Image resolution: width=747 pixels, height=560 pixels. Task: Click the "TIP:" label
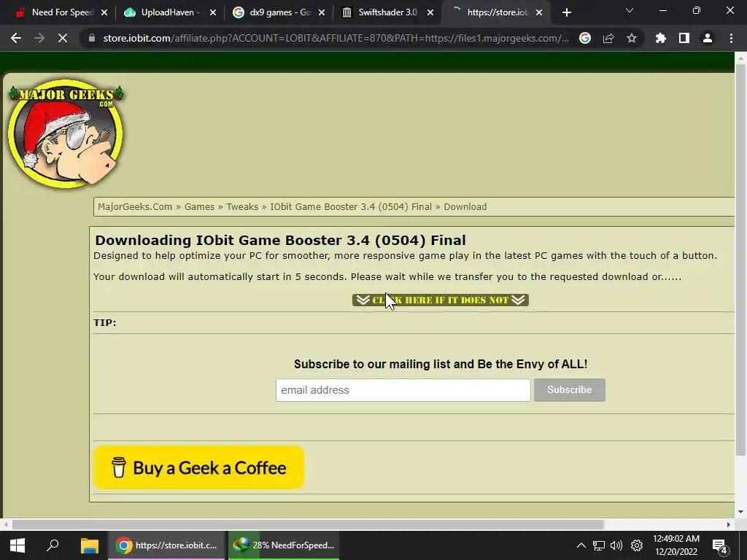click(x=105, y=323)
